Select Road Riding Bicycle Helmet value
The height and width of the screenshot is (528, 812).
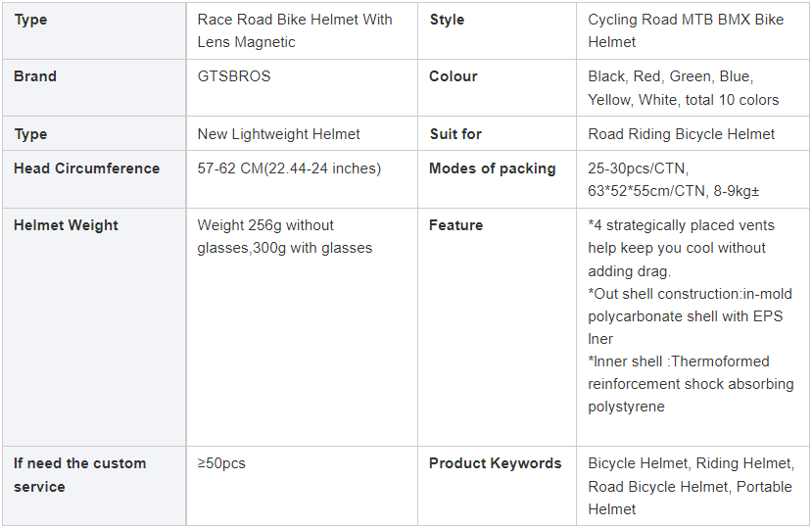[681, 134]
